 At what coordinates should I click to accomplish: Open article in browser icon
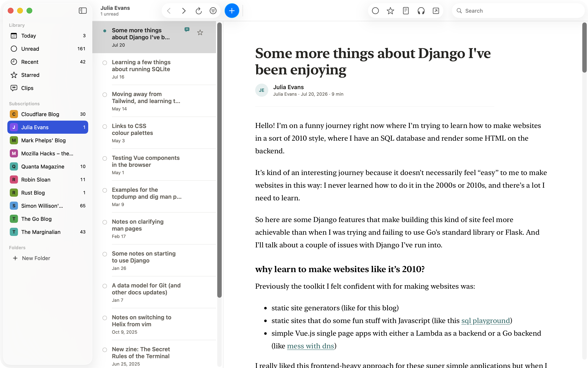tap(436, 11)
